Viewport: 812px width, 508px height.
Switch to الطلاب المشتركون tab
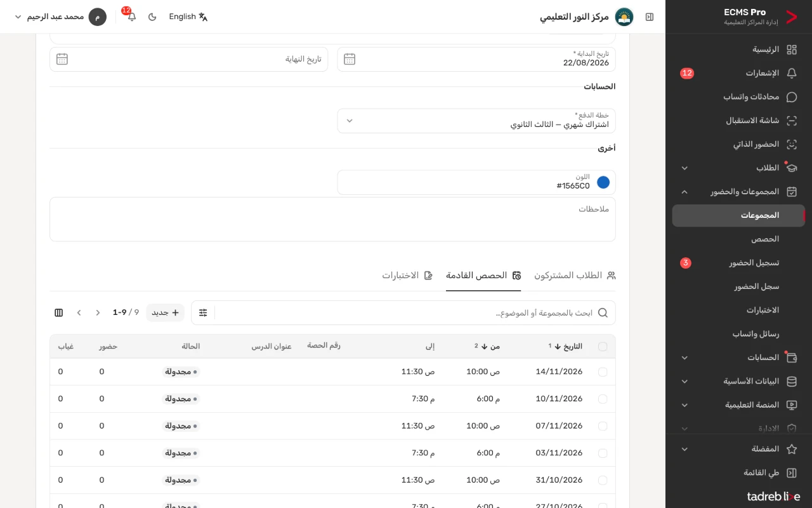(575, 276)
